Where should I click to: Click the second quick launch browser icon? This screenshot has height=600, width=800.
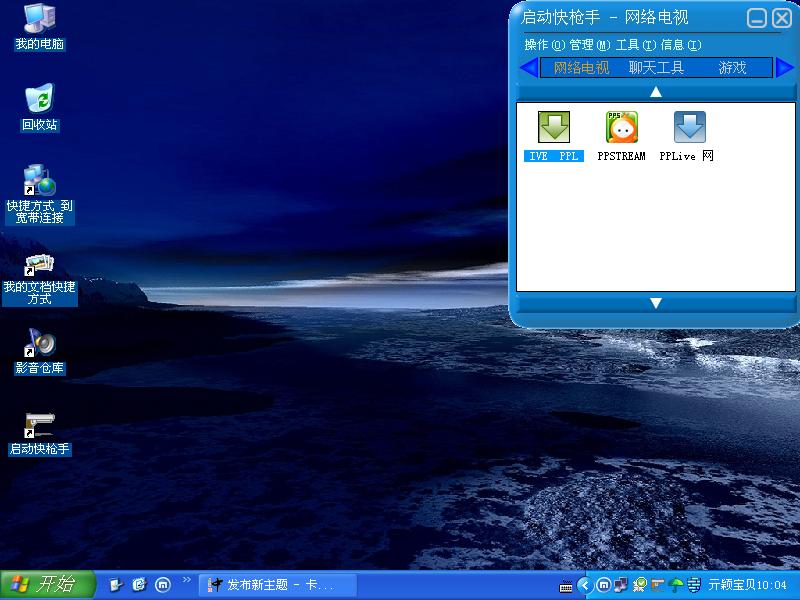tap(139, 585)
